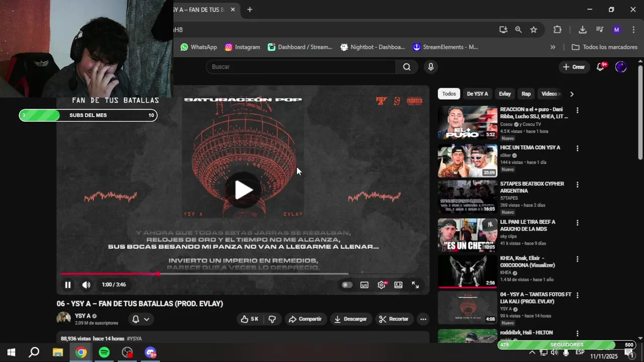The image size is (644, 362).
Task: Open subscription notification bell dropdown
Action: coord(140,319)
